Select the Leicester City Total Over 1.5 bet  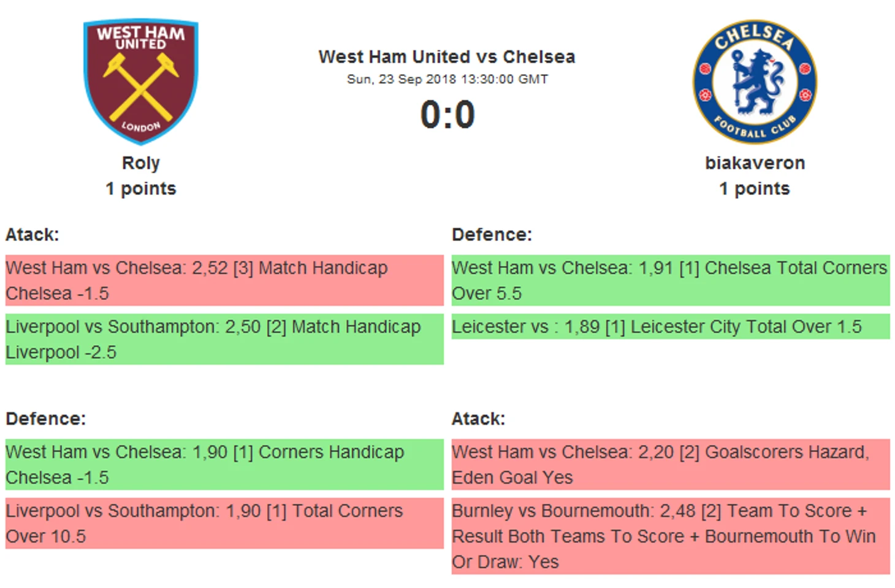(670, 327)
